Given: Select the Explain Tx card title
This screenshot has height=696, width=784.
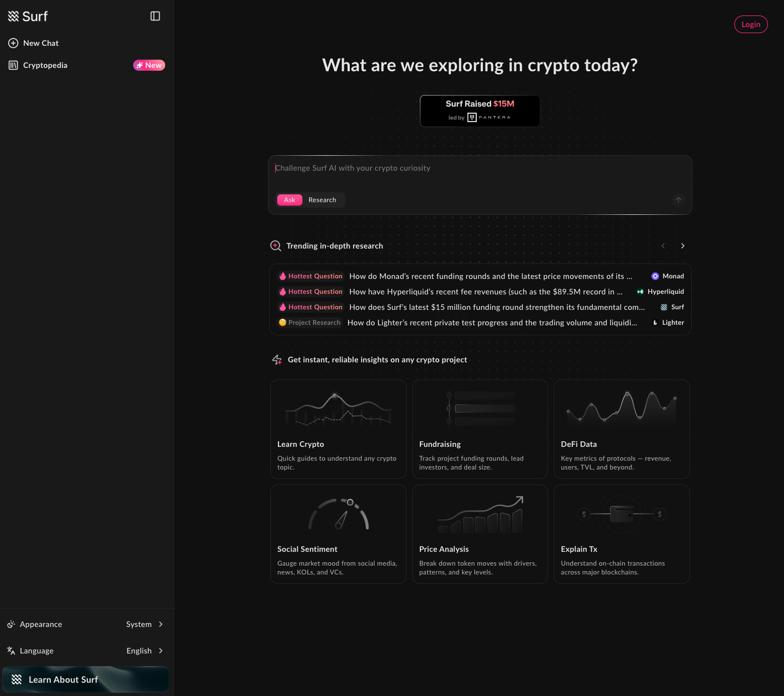Looking at the screenshot, I should (x=579, y=549).
